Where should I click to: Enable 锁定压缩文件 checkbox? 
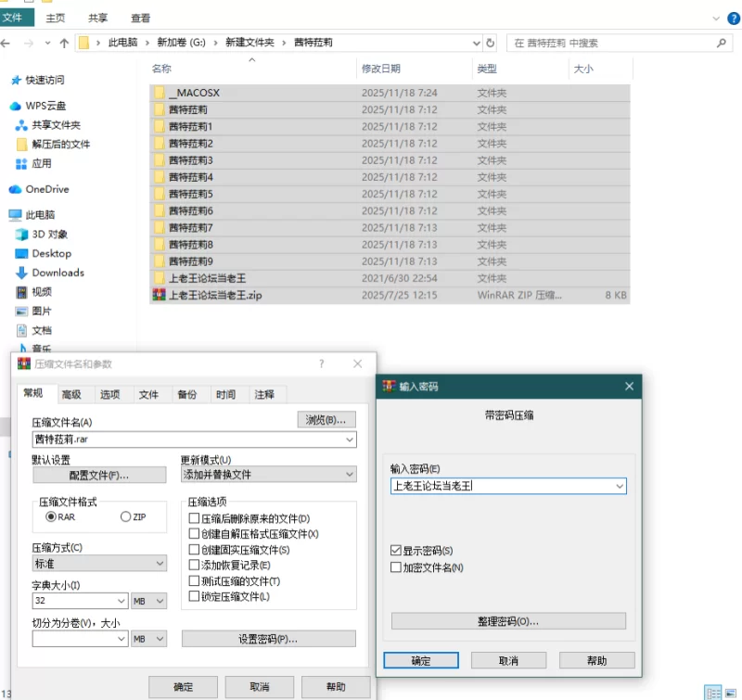point(194,596)
